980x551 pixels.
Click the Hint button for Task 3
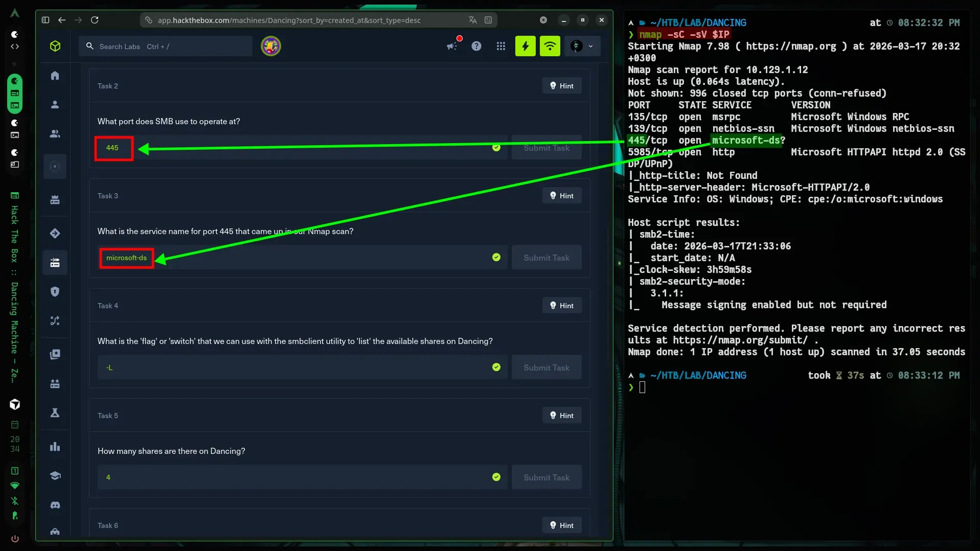pos(562,196)
